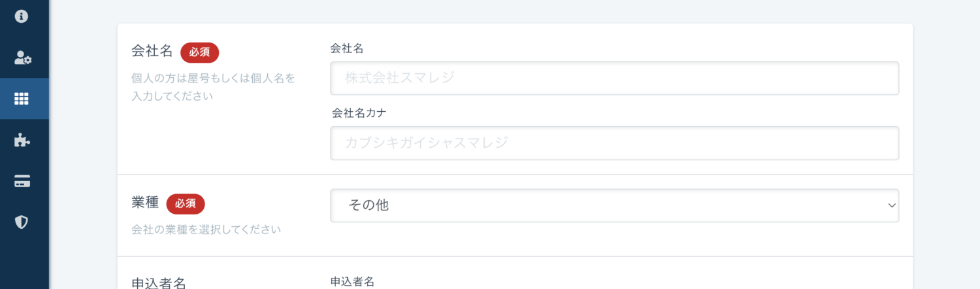
Task: Select the highlighted grid apps sidebar icon
Action: point(22,99)
